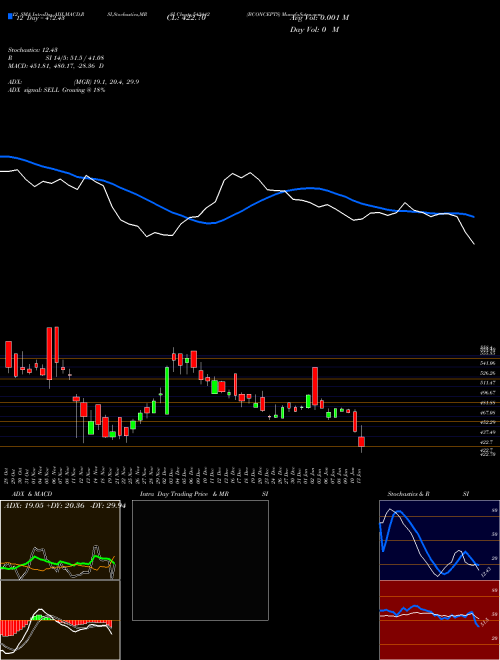Click the ADX +DY -DY values header
Screen dimensions: 500x660
coord(65,506)
